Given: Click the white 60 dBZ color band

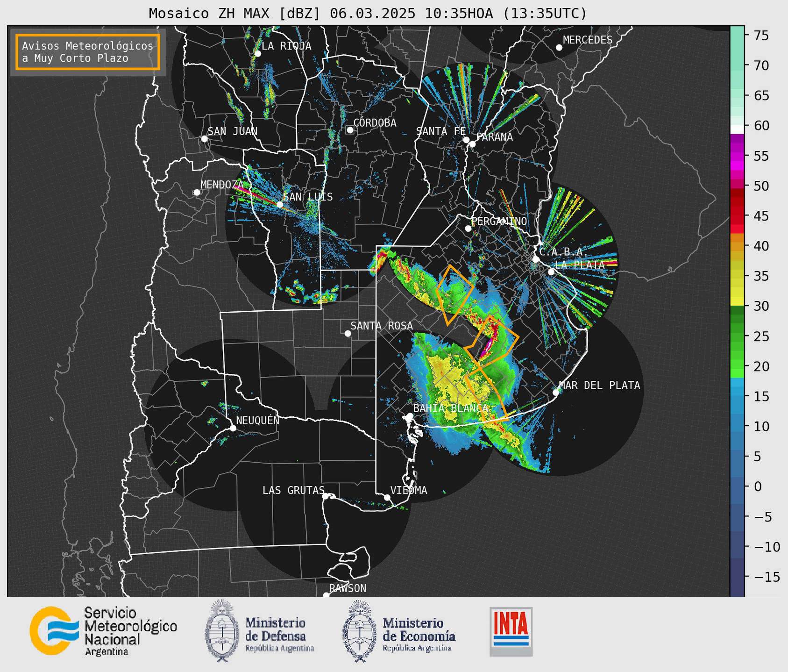Looking at the screenshot, I should pyautogui.click(x=737, y=129).
